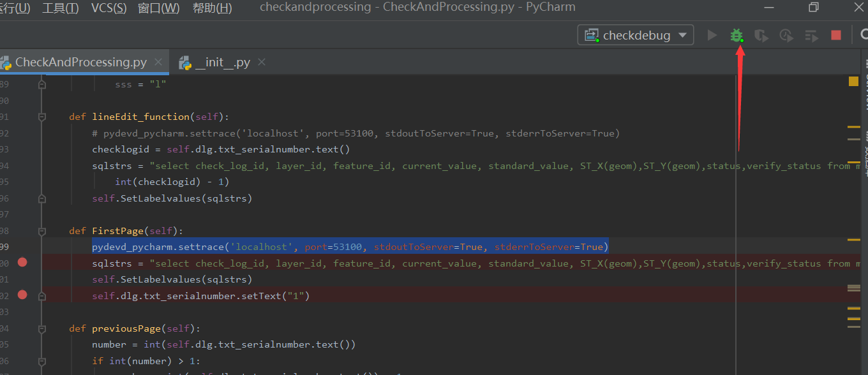Click the Attach to Process icon
Viewport: 868px width, 375px height.
[x=811, y=35]
